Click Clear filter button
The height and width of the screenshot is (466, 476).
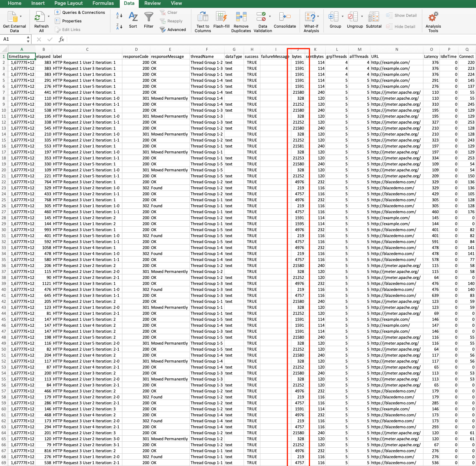[168, 12]
